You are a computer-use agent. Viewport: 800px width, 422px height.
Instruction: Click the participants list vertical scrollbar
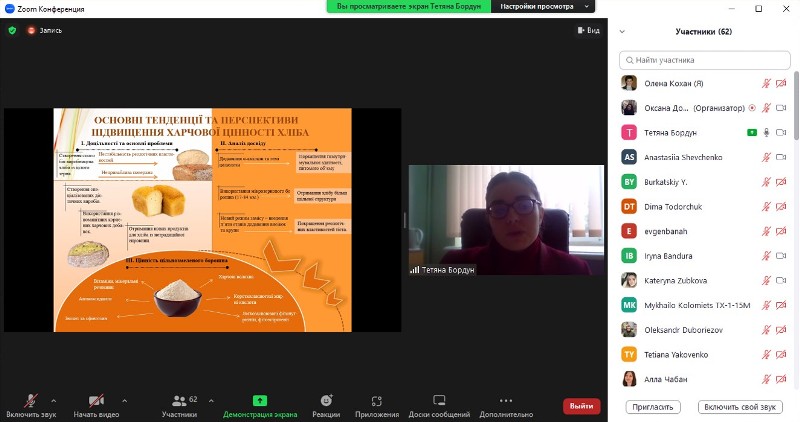(796, 106)
